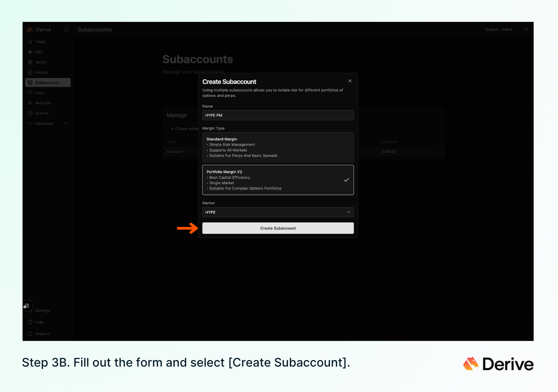Open wallet address 0x3841 dropdown
This screenshot has width=558, height=392.
[x=501, y=30]
